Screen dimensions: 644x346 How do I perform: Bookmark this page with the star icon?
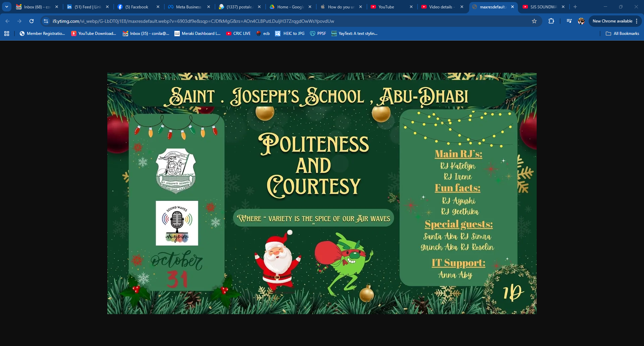[x=534, y=21]
